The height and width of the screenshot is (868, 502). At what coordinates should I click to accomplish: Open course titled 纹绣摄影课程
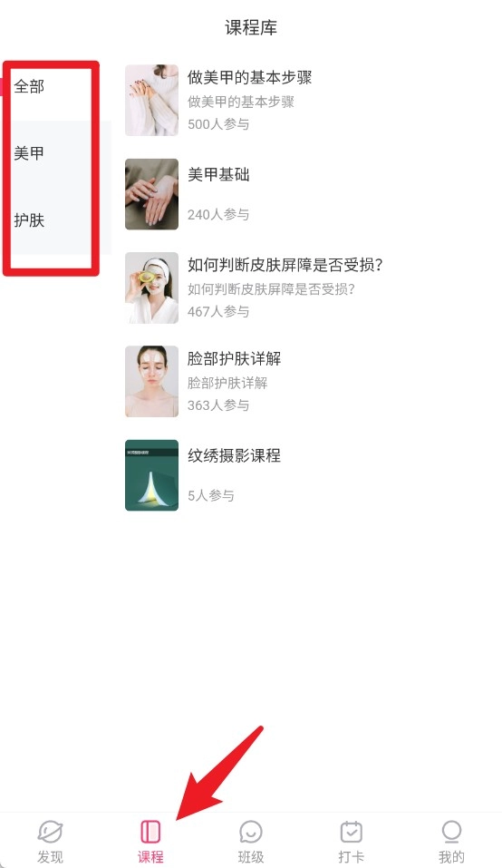(234, 455)
